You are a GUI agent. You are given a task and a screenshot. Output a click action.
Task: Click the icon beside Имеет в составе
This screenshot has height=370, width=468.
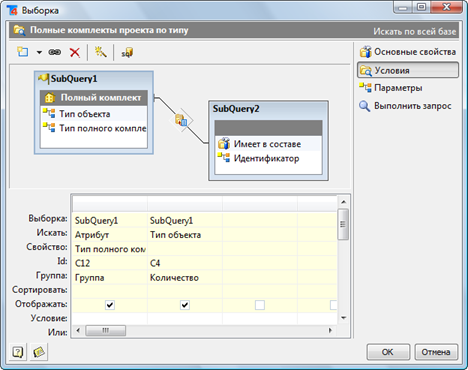point(224,143)
